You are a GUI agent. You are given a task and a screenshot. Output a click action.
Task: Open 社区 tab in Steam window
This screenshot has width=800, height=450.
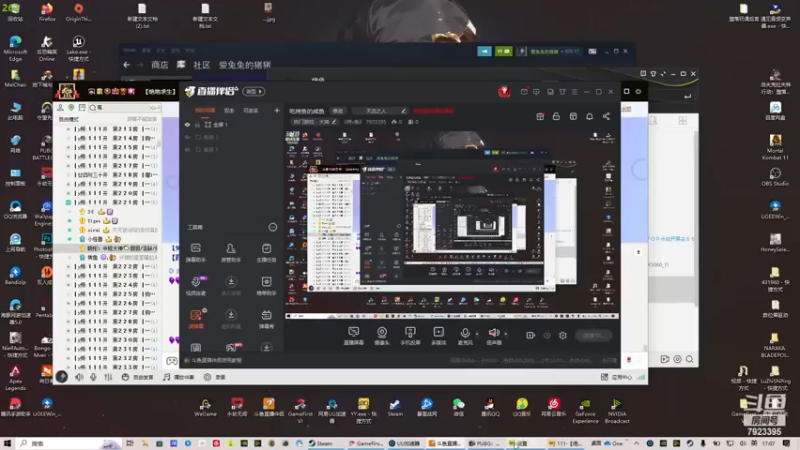click(x=202, y=65)
